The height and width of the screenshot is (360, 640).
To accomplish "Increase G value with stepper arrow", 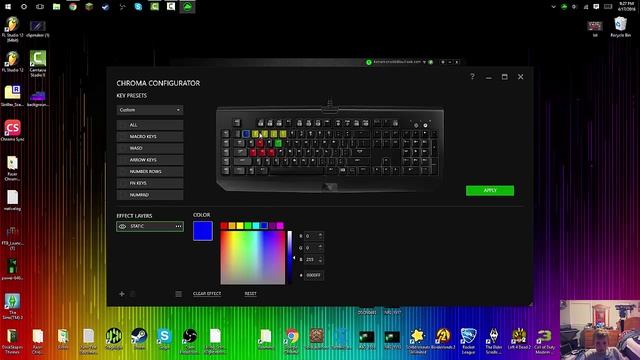I will tap(320, 246).
